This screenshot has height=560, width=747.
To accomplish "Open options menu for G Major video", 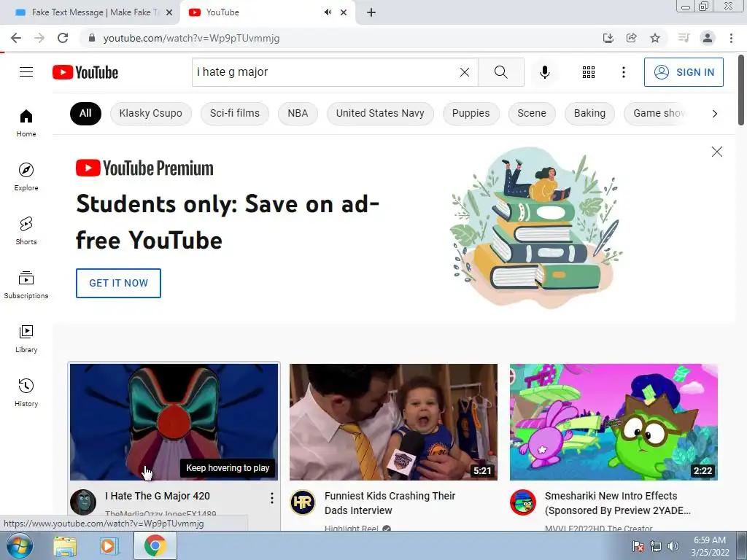I will (x=271, y=498).
